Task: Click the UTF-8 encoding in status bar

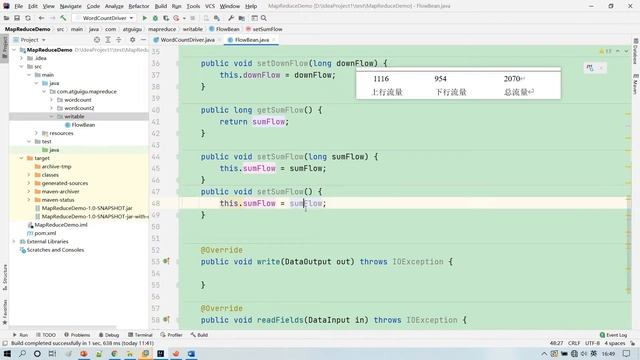Action: pos(592,343)
